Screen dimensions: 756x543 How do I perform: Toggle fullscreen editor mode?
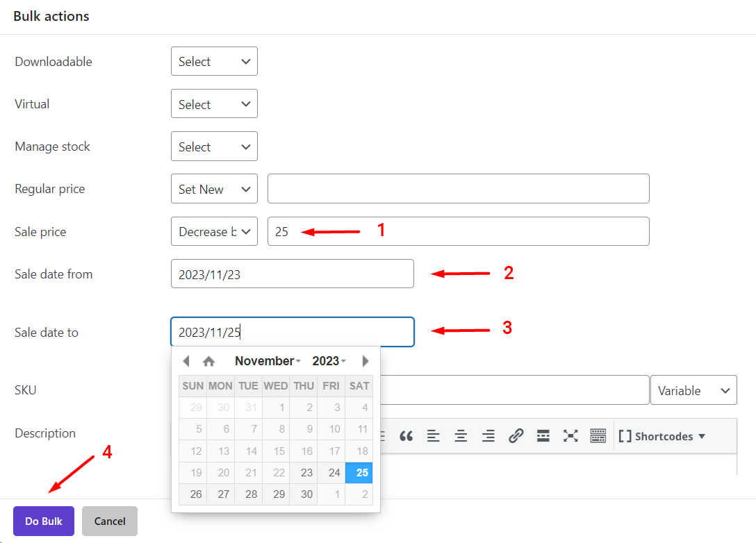point(570,436)
